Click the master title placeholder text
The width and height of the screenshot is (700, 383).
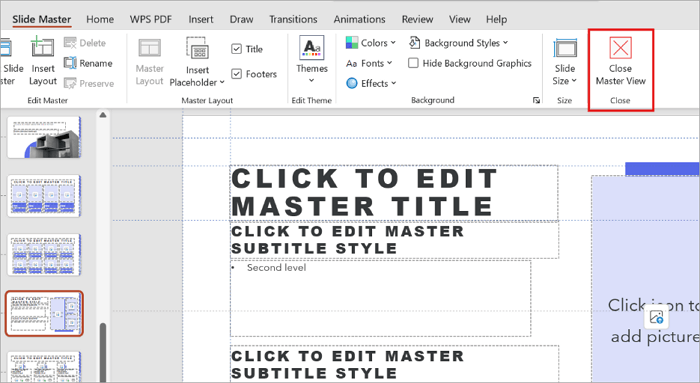click(364, 192)
